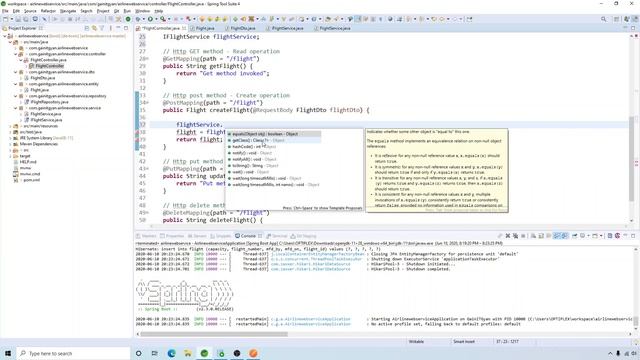Minimize the Project Explorer view
This screenshot has width=640, height=360.
(x=118, y=28)
